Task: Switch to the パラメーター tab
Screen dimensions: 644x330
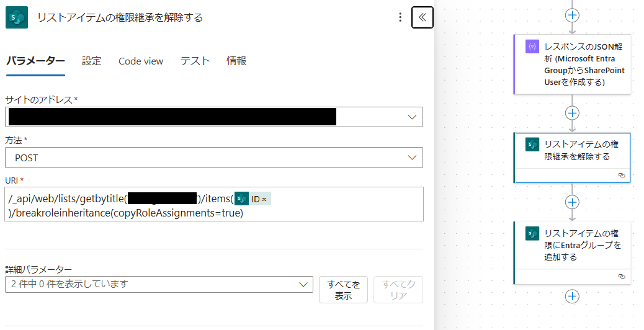Action: [x=36, y=61]
